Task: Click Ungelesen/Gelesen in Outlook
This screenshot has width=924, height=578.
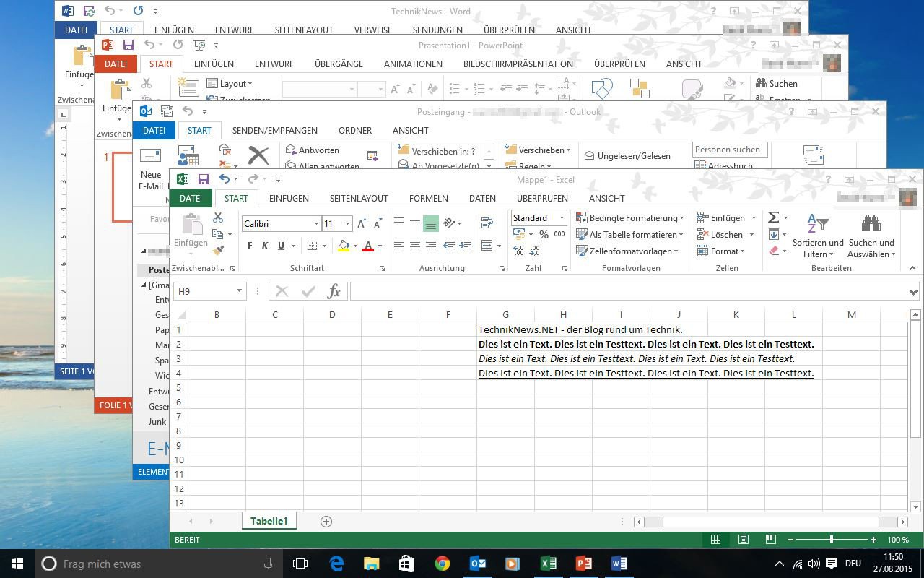Action: point(627,155)
